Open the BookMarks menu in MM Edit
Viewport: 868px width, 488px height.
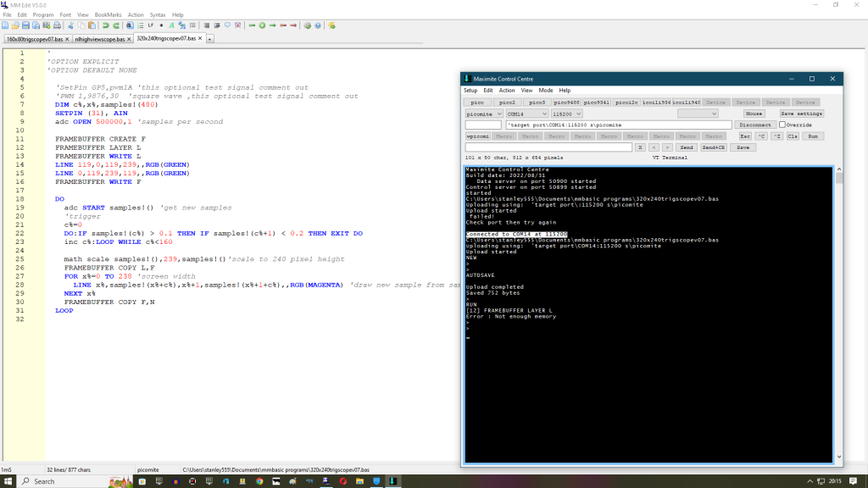coord(108,14)
